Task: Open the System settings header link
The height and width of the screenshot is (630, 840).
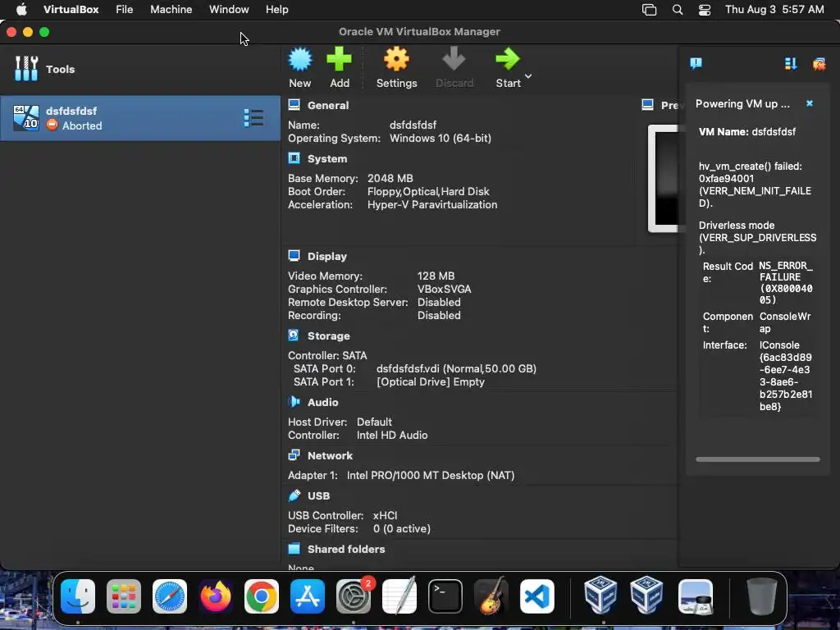Action: [326, 158]
